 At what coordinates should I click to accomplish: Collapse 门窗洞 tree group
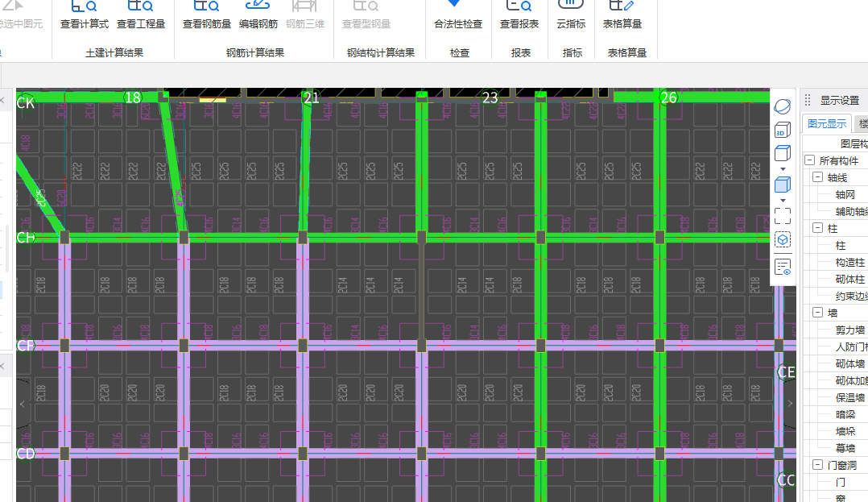[x=817, y=464]
